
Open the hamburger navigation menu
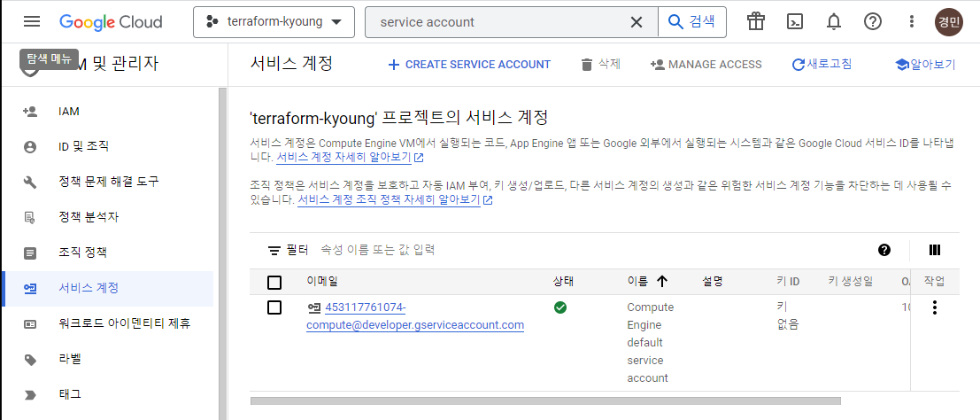32,22
